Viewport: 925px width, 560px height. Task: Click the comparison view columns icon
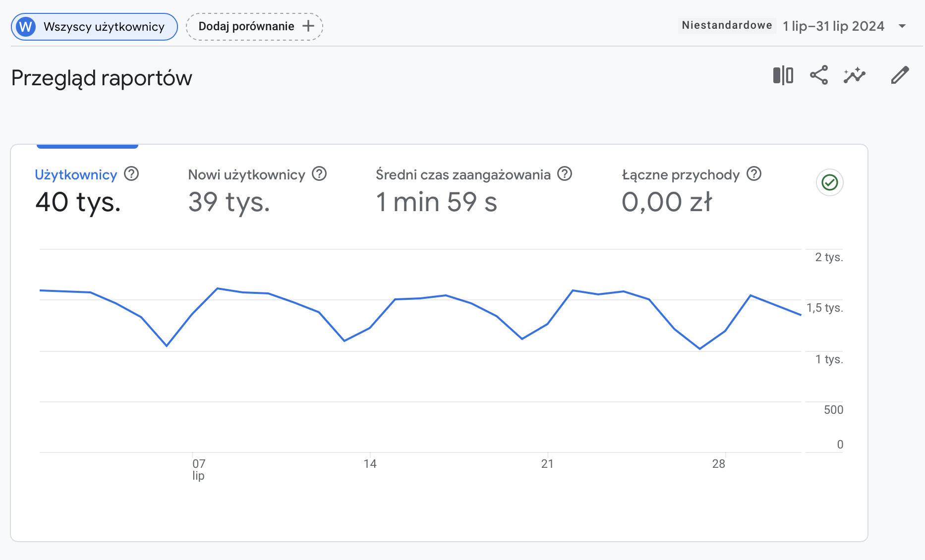pos(783,75)
